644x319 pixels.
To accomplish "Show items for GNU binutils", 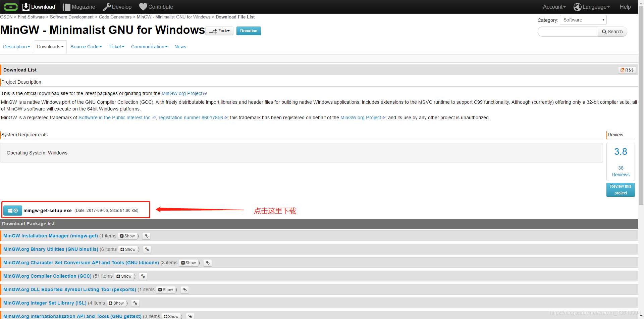I will coord(128,249).
